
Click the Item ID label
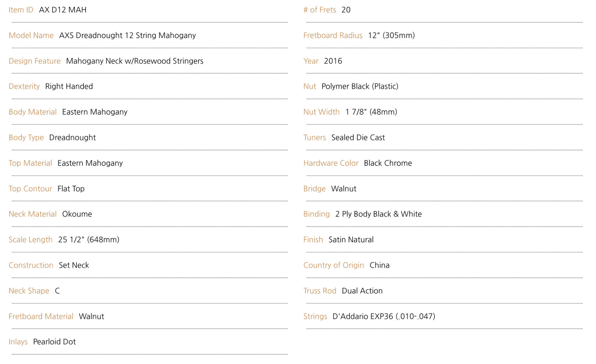(x=21, y=10)
